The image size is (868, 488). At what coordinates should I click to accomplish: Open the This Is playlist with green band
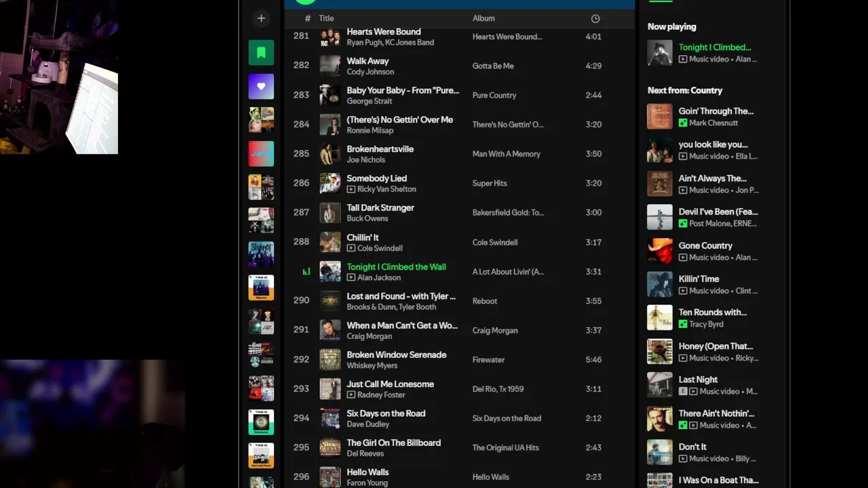click(x=261, y=422)
